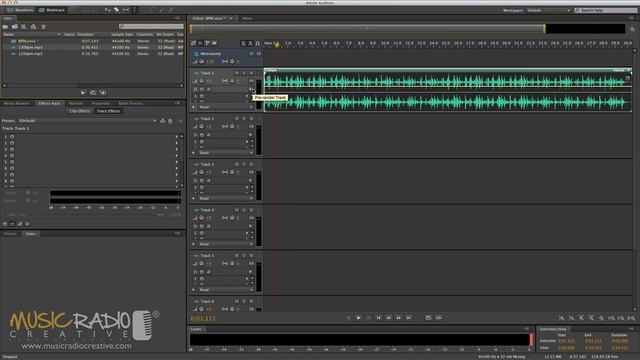Switch to the Properties tab
640x360 pixels.
[100, 103]
